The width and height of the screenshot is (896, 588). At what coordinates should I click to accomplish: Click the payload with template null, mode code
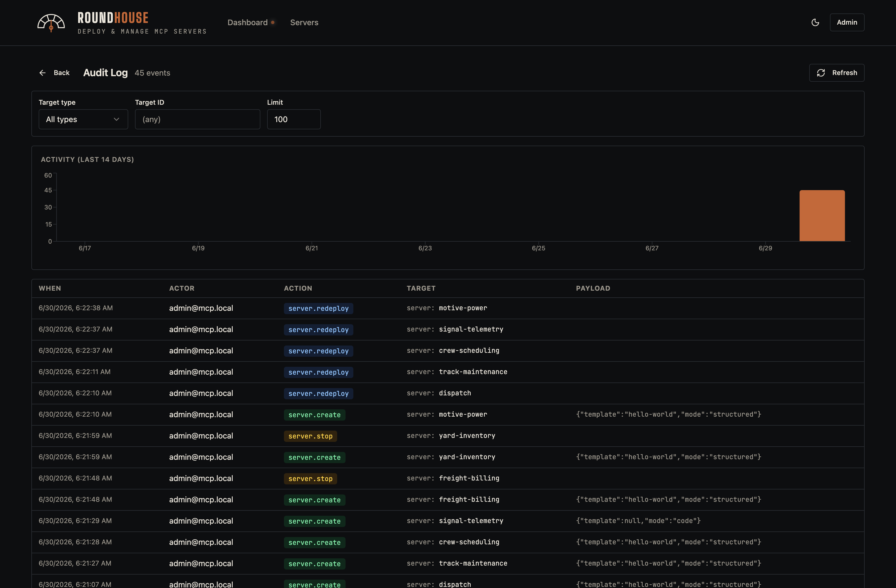[638, 521]
